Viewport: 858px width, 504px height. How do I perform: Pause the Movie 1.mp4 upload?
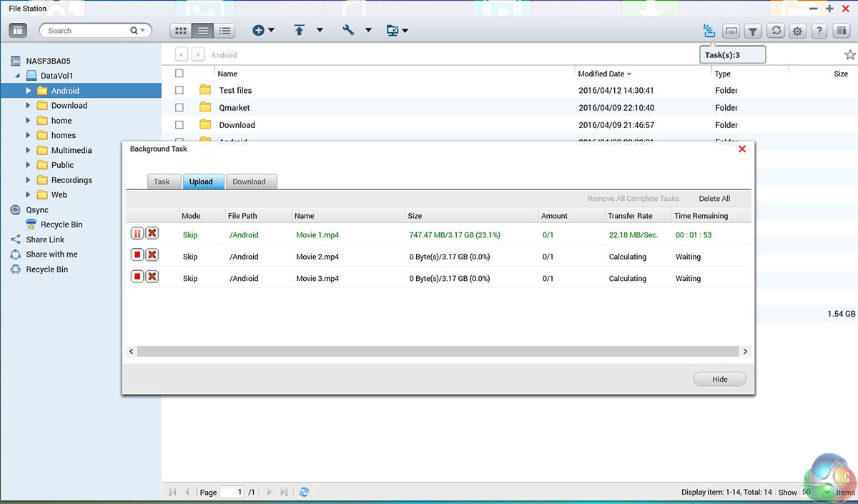pos(137,234)
